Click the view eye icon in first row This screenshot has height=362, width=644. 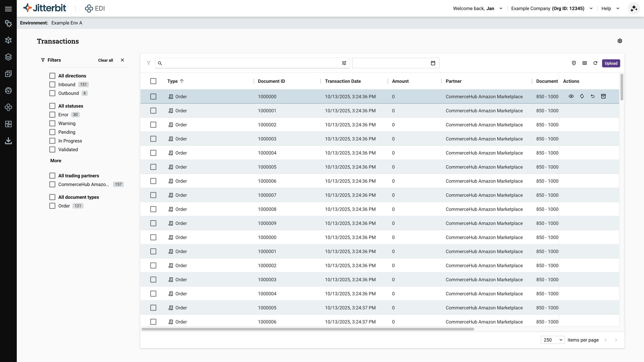571,96
